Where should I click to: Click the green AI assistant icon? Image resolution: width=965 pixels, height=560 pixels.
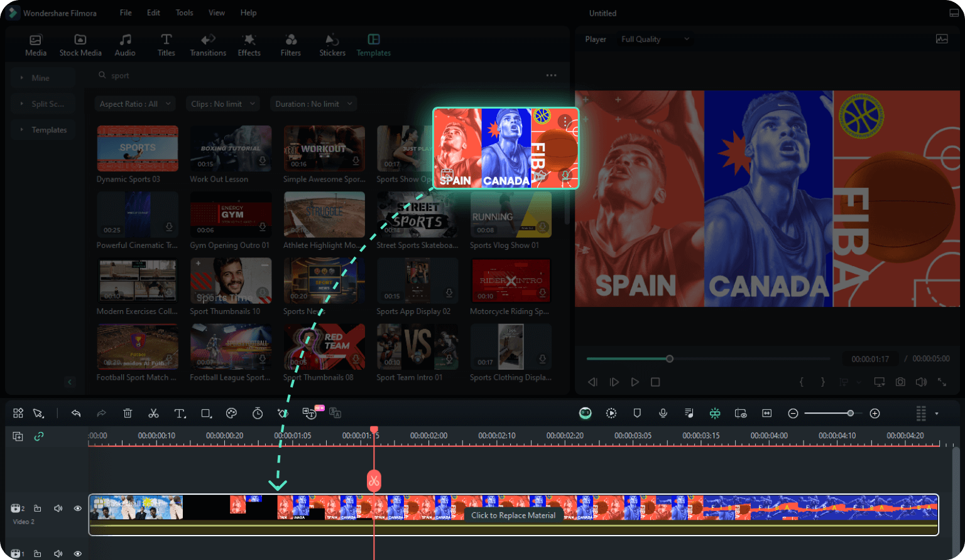[585, 413]
